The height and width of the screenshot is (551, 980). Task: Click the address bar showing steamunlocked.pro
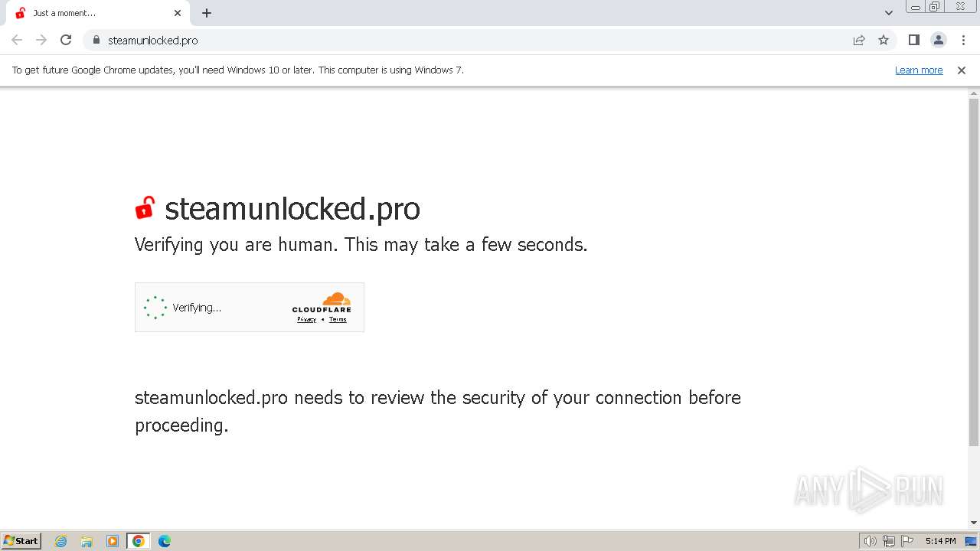(459, 40)
